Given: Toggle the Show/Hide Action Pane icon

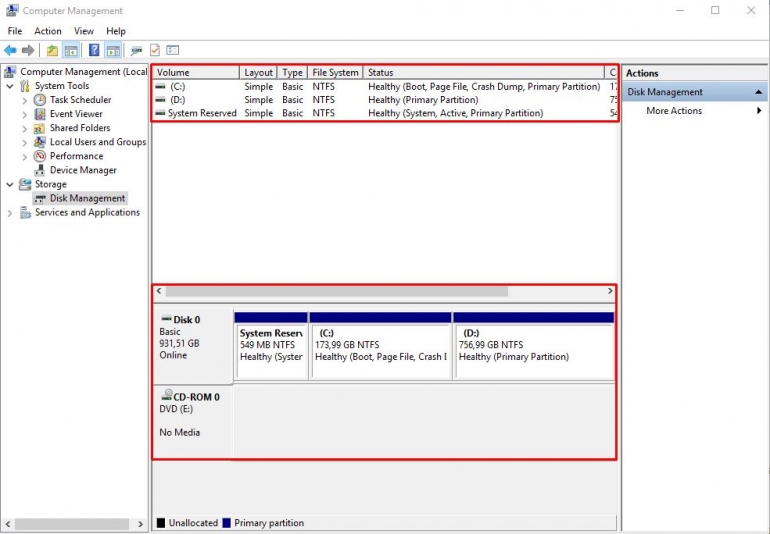Looking at the screenshot, I should tap(113, 50).
